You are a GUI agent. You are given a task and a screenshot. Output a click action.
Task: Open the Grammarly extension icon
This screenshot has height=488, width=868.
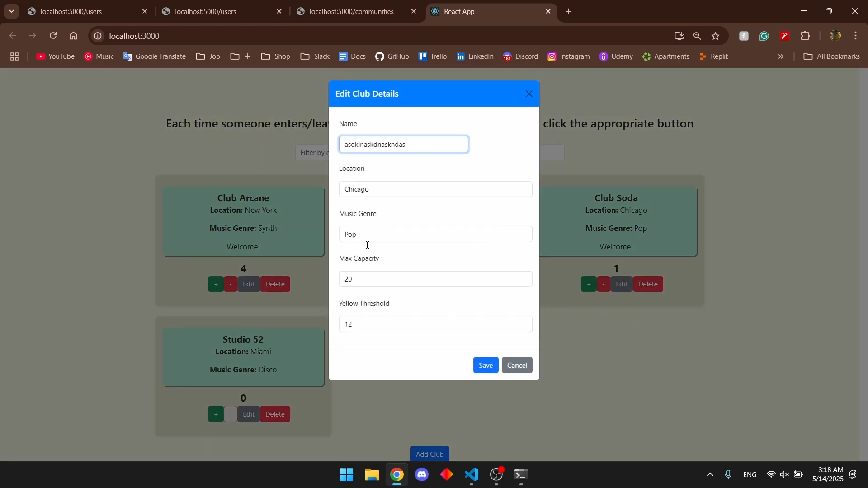point(764,36)
